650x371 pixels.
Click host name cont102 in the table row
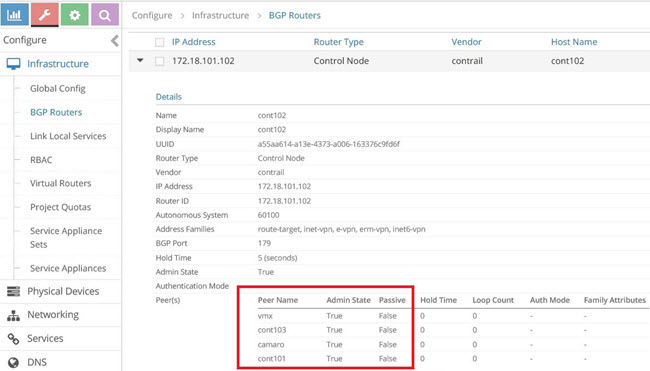pos(567,61)
